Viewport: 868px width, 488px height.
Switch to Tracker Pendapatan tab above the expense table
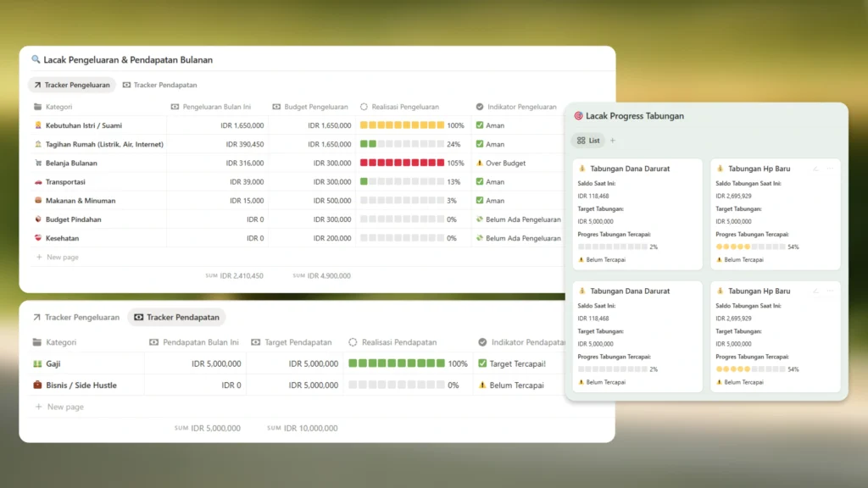159,86
